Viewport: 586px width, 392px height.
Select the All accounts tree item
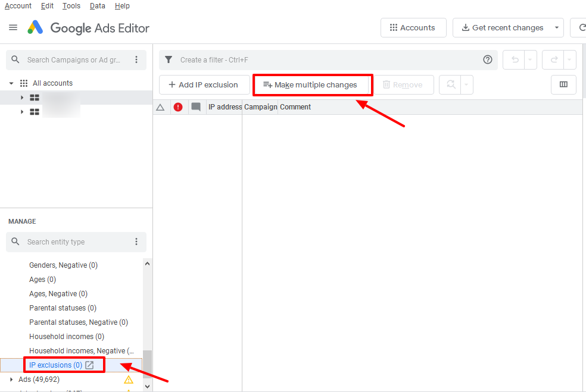(52, 83)
